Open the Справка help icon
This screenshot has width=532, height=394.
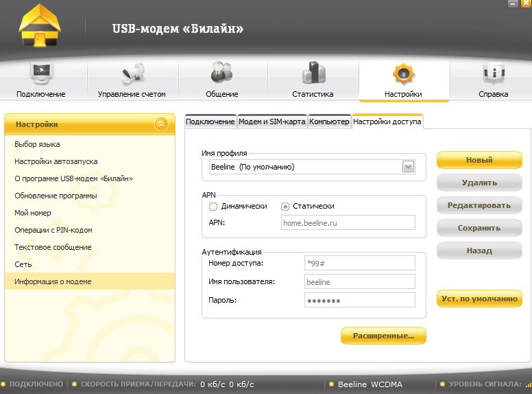click(x=493, y=74)
